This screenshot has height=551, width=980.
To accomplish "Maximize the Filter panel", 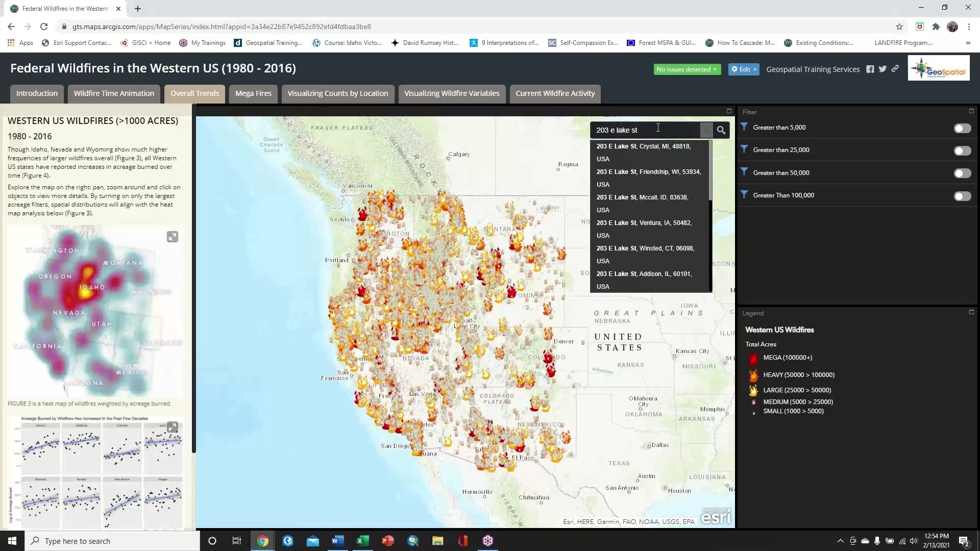I will [x=971, y=111].
